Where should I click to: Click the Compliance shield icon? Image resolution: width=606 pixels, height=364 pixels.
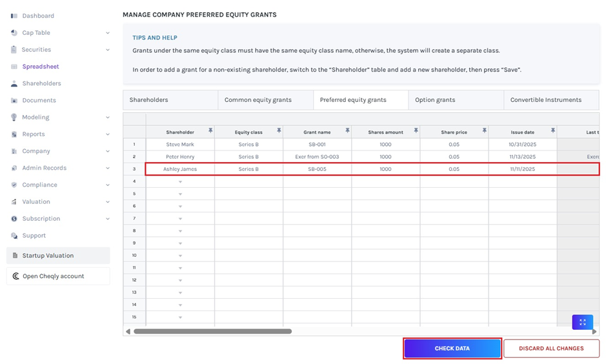click(x=14, y=185)
